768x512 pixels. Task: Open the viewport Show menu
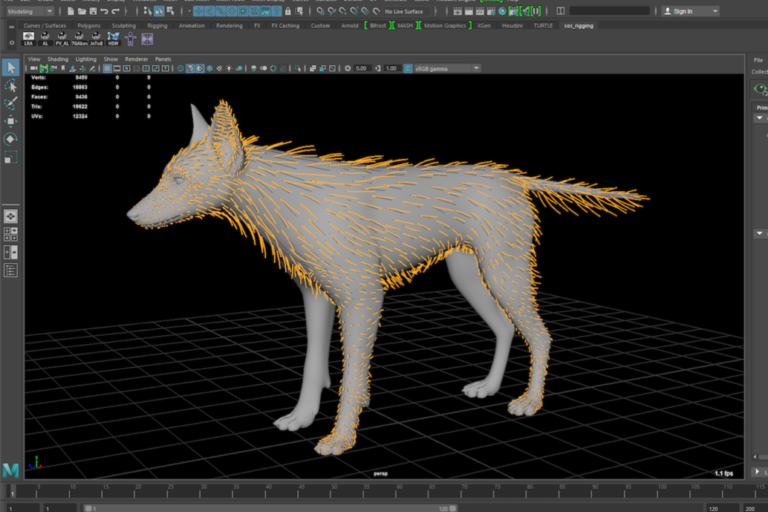[x=111, y=59]
